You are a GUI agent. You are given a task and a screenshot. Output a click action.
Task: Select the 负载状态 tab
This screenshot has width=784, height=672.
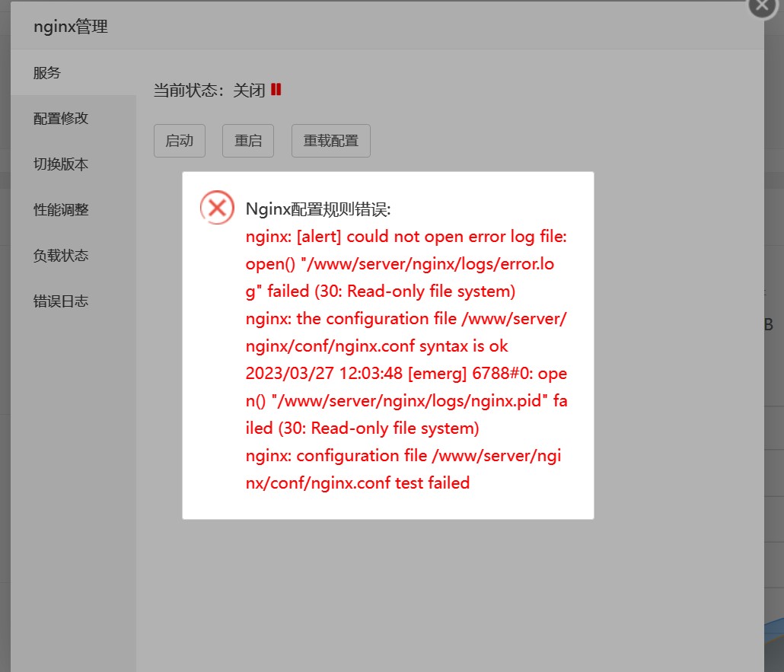[x=73, y=256]
